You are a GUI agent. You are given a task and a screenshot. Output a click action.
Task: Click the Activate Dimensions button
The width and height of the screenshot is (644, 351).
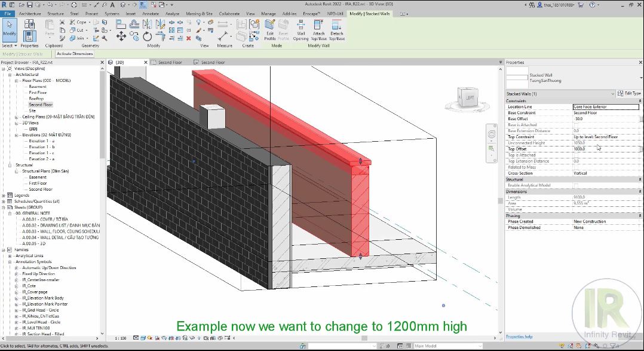point(75,54)
